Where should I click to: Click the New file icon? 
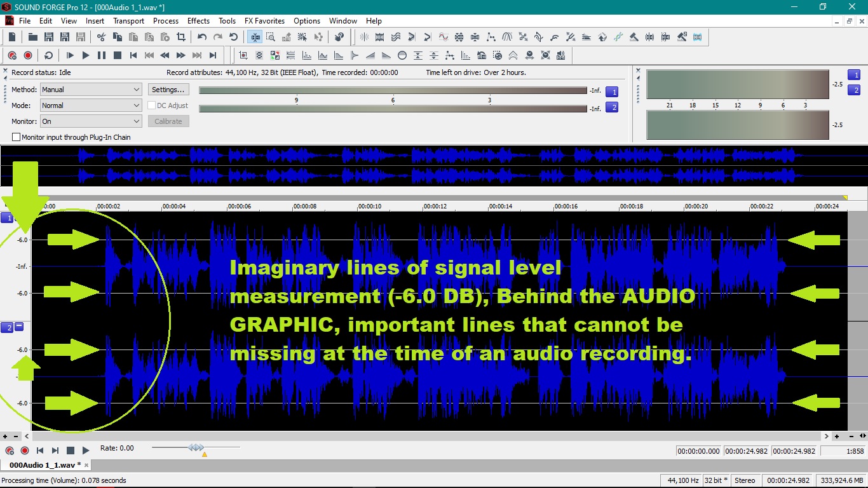11,37
